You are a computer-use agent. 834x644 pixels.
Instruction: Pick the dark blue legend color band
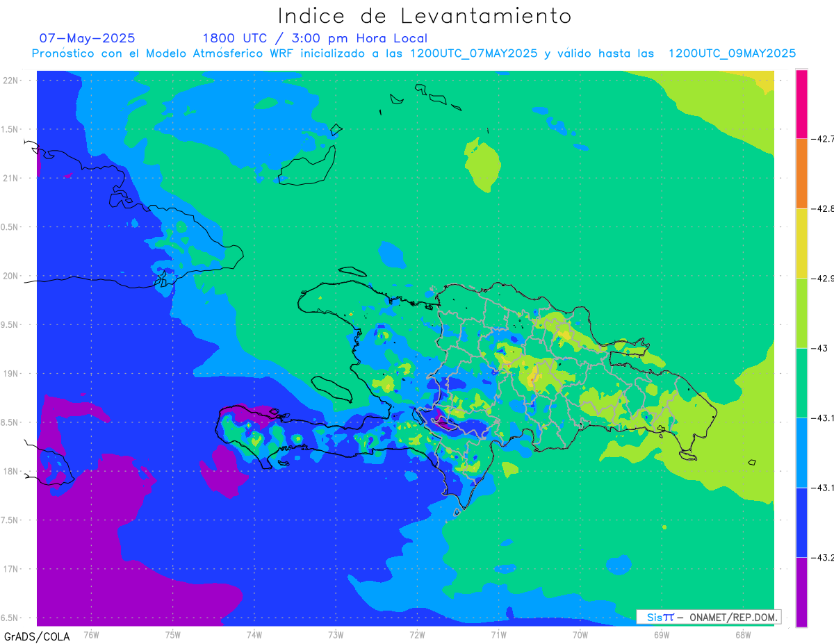click(x=801, y=522)
